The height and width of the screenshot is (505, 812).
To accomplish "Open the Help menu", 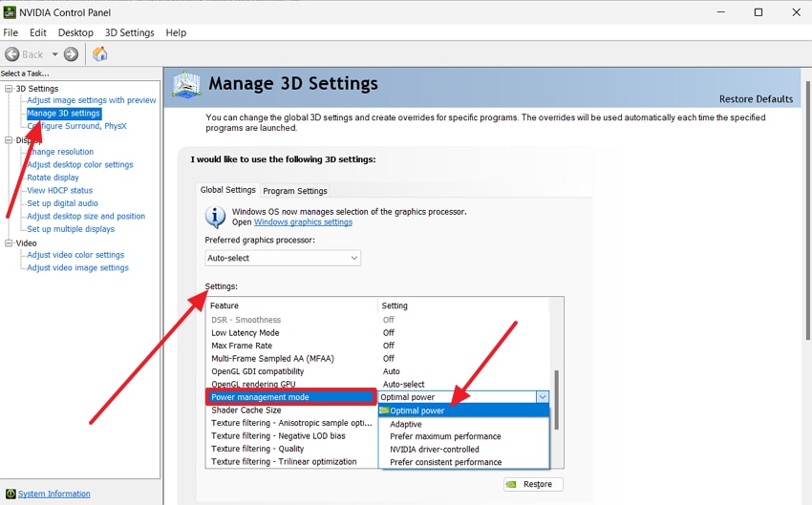I will [176, 32].
